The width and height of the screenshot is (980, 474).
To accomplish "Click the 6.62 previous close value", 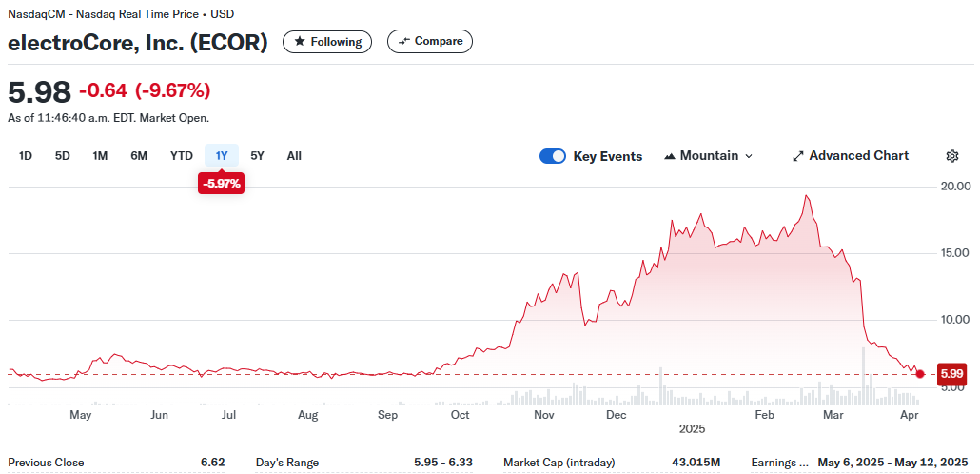I will pyautogui.click(x=212, y=463).
